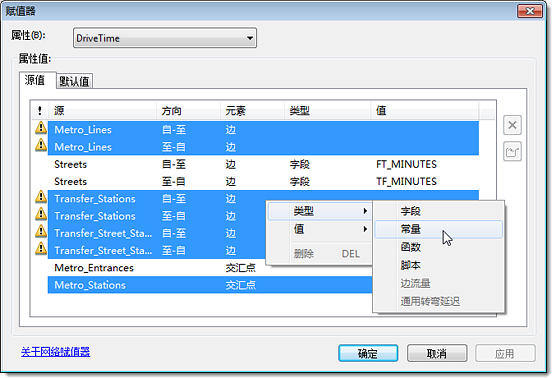Switch to the 默认值 tab

pos(74,81)
